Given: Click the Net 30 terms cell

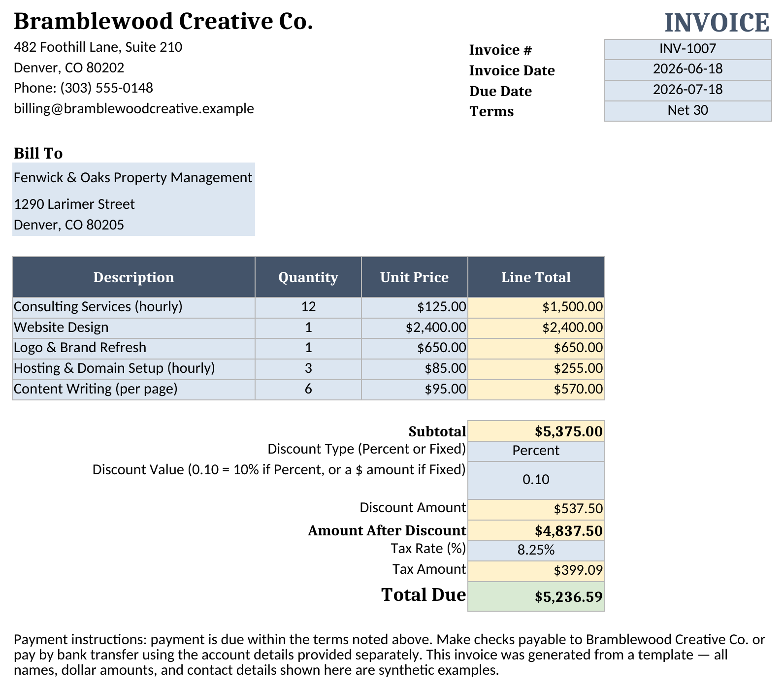Looking at the screenshot, I should pyautogui.click(x=687, y=111).
